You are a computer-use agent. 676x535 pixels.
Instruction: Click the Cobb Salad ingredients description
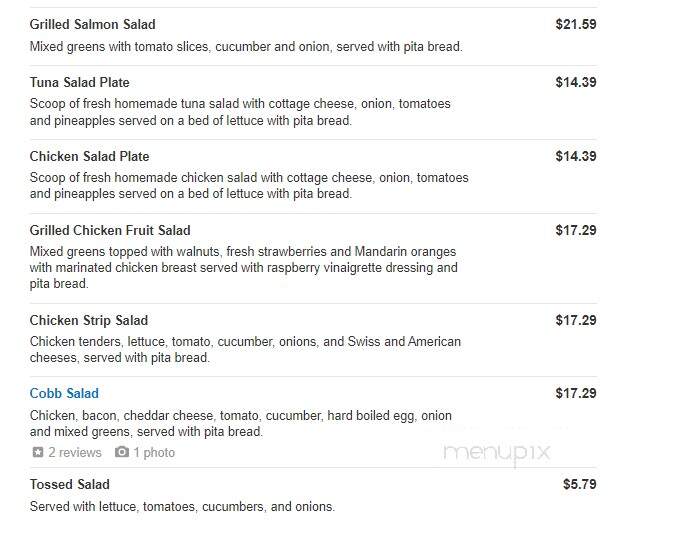point(241,423)
